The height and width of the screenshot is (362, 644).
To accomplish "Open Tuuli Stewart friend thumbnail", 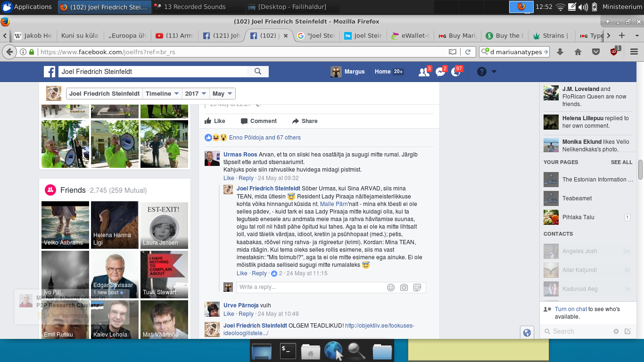I will tap(164, 274).
